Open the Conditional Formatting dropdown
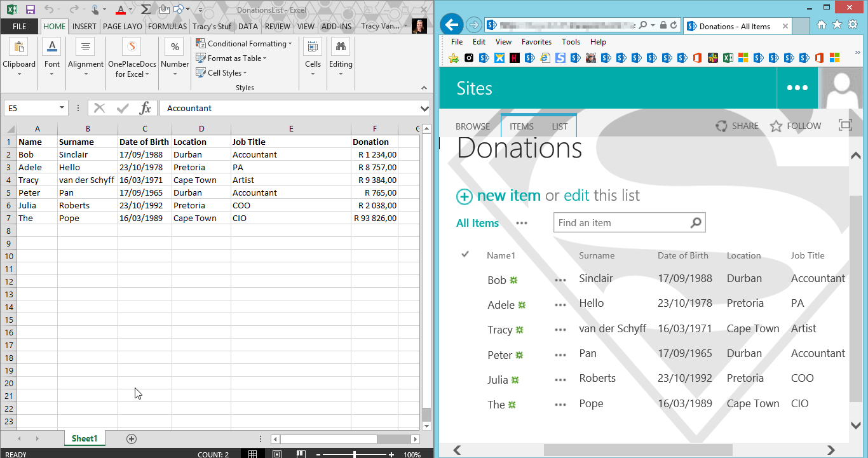 244,44
